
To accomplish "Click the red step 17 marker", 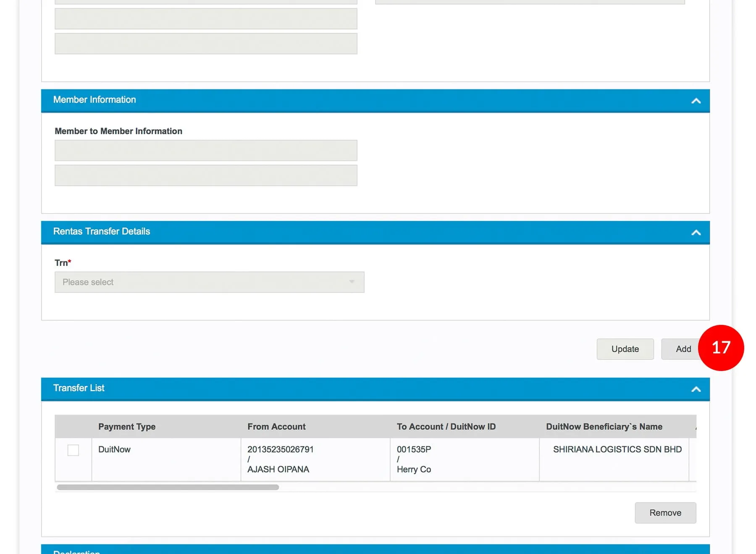I will pos(721,348).
